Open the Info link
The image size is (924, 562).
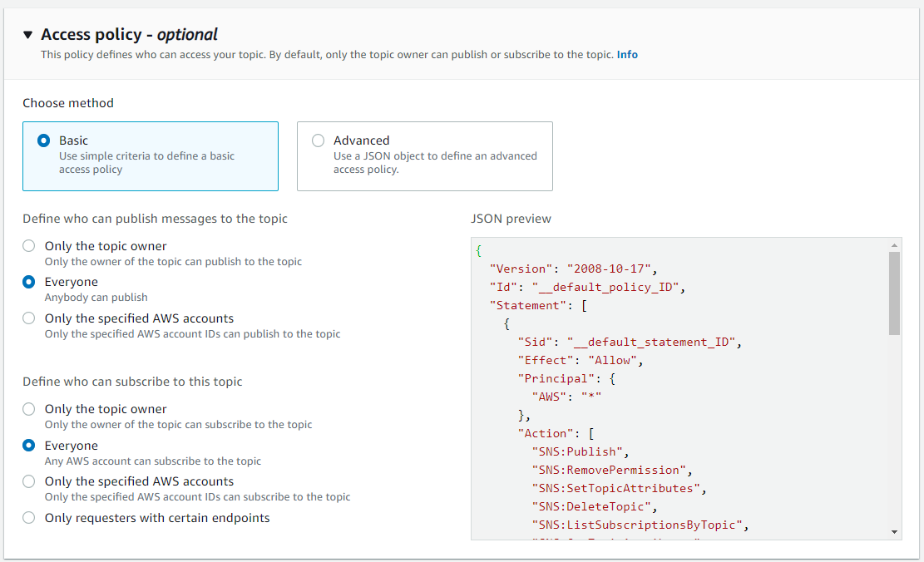pyautogui.click(x=627, y=54)
